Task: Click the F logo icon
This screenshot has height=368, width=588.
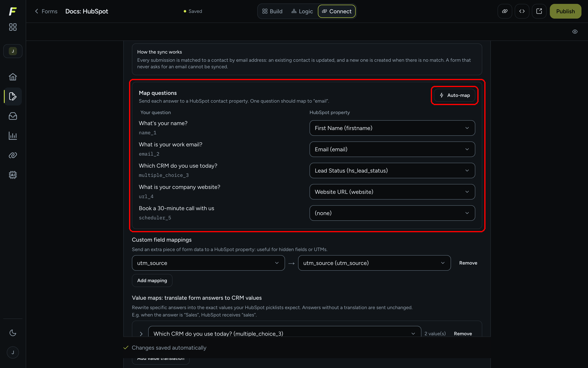Action: click(13, 11)
